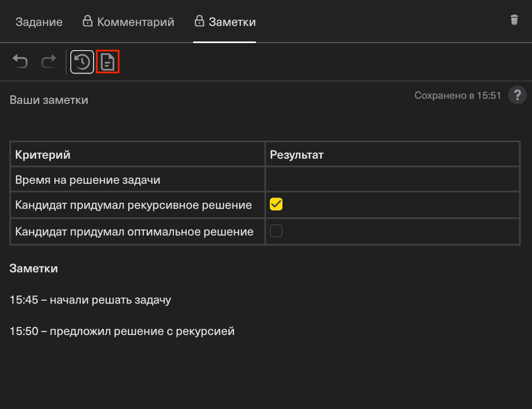
Task: Click the Сохранено в 15:51 status text
Action: point(458,95)
